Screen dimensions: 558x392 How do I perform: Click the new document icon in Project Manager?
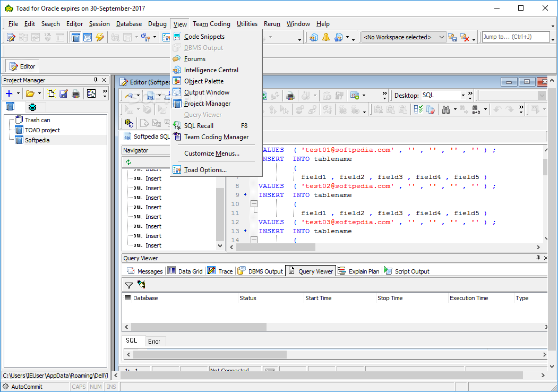click(x=51, y=93)
